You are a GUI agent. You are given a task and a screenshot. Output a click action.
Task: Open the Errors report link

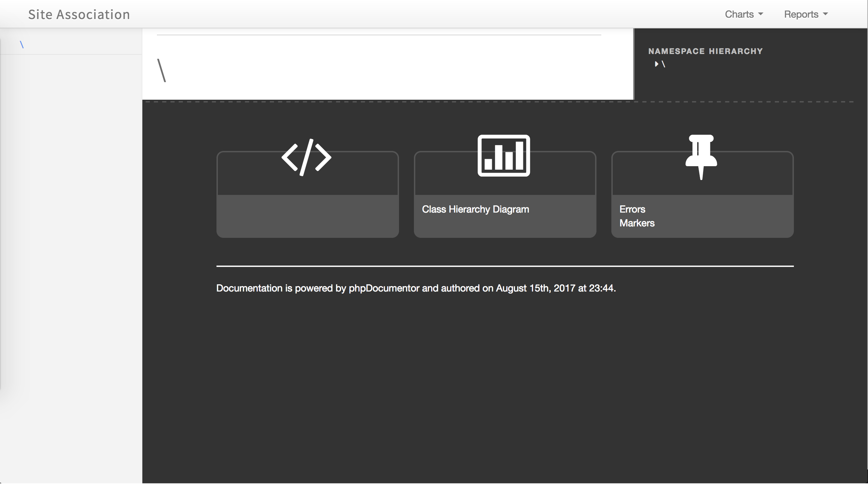(632, 209)
